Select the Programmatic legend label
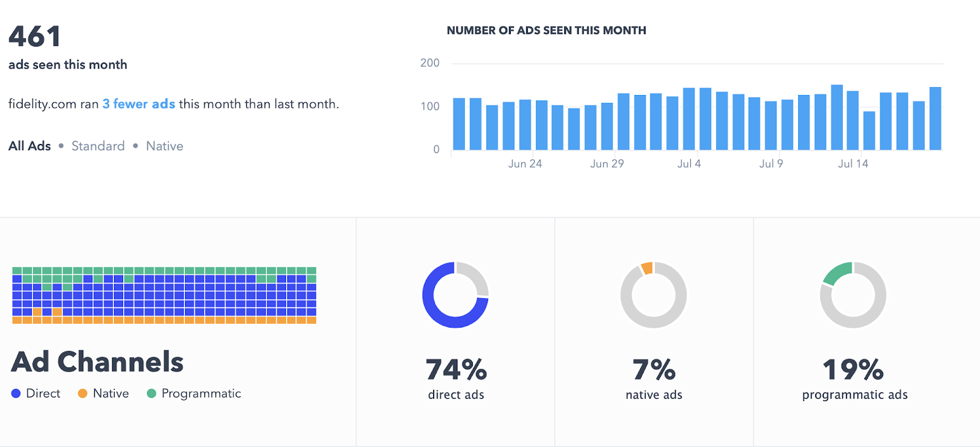Viewport: 980px width, 447px height. coord(201,394)
